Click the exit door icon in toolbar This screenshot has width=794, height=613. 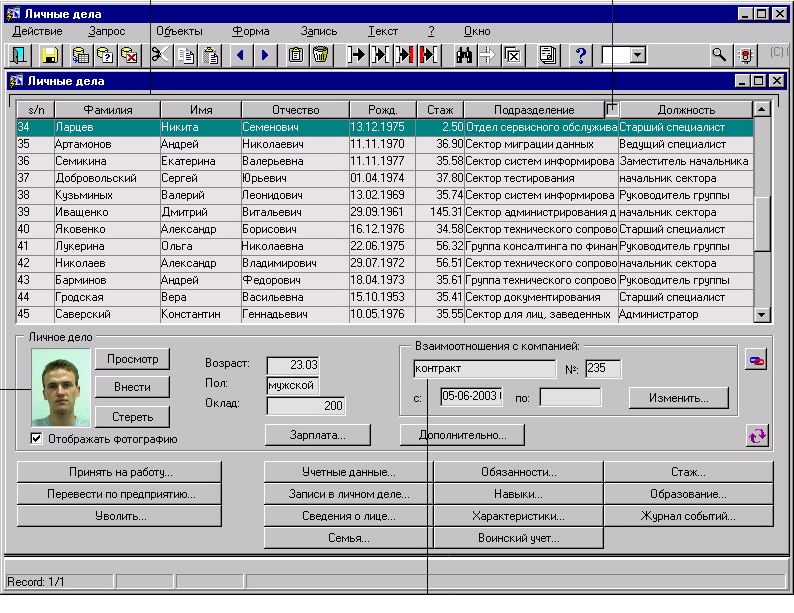pyautogui.click(x=19, y=55)
